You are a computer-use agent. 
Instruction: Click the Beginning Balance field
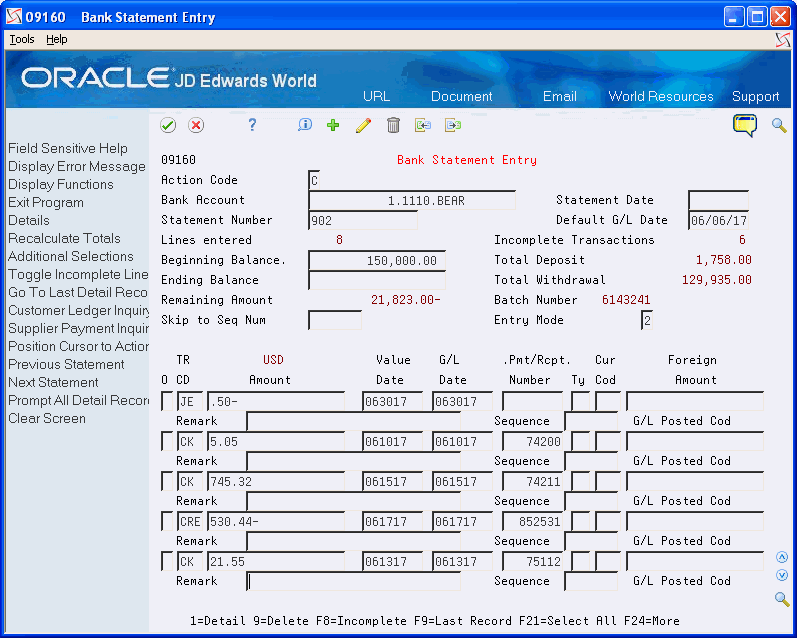[377, 260]
